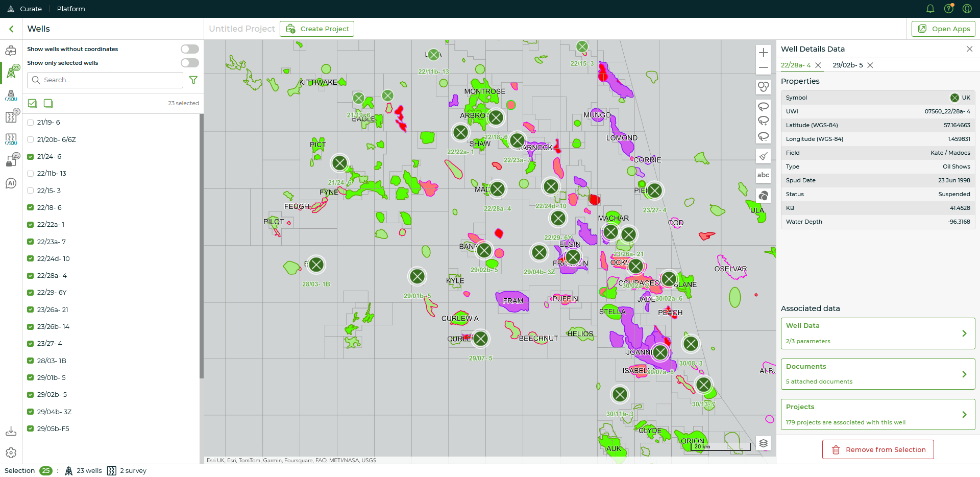Click the Selection 25 badge
Viewport: 980px width, 477px height.
[x=46, y=471]
